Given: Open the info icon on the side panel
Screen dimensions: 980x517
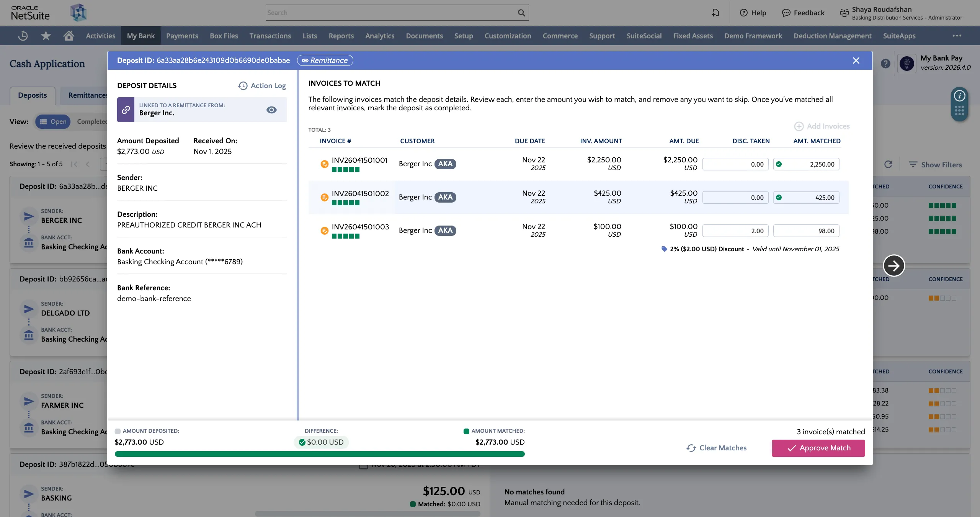Looking at the screenshot, I should (959, 95).
